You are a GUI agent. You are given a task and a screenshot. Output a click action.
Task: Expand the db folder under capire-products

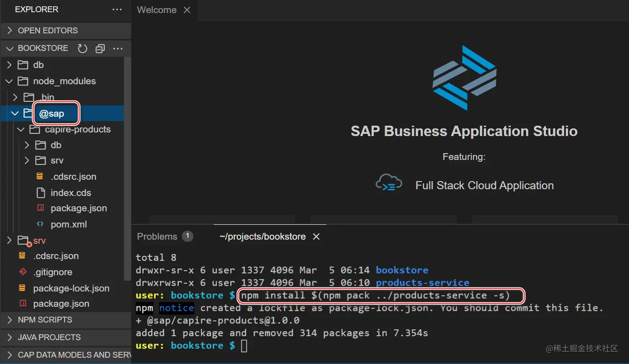click(27, 145)
